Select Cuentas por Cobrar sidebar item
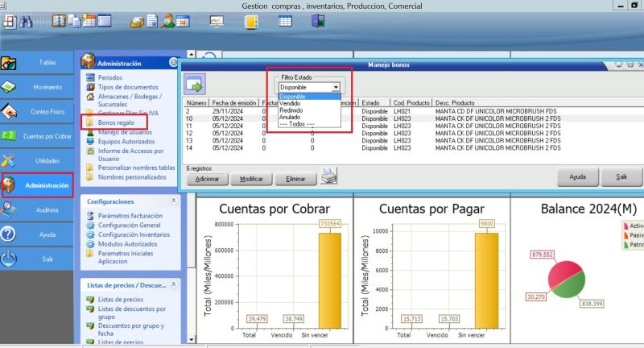This screenshot has width=644, height=348. click(37, 136)
